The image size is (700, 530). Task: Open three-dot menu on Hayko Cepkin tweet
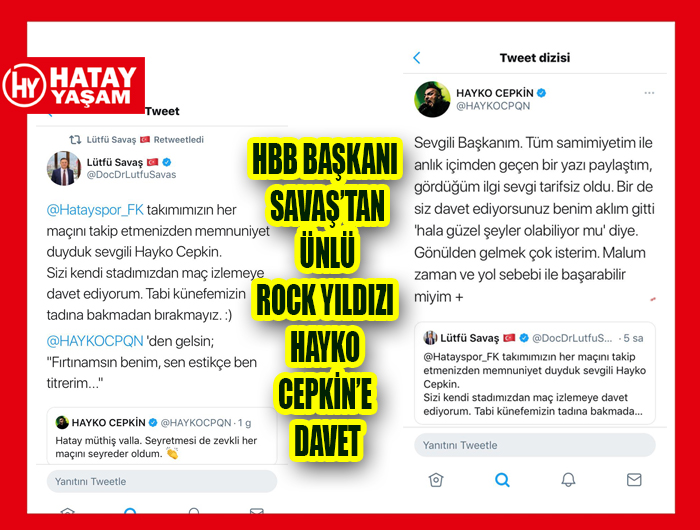point(649,93)
